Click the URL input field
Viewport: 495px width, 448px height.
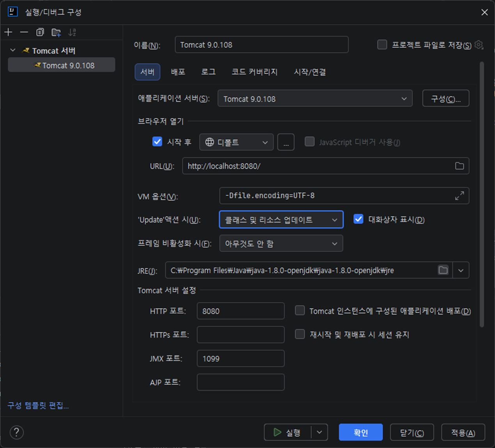[326, 166]
